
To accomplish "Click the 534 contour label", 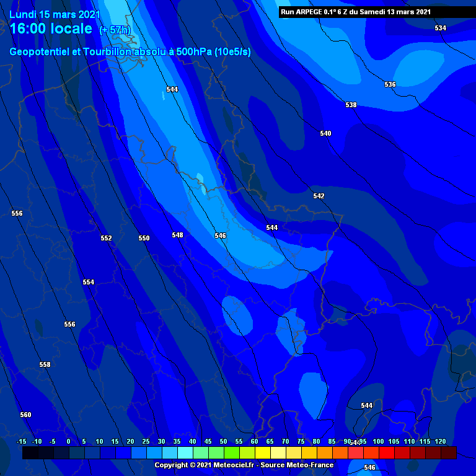I will coord(440,29).
